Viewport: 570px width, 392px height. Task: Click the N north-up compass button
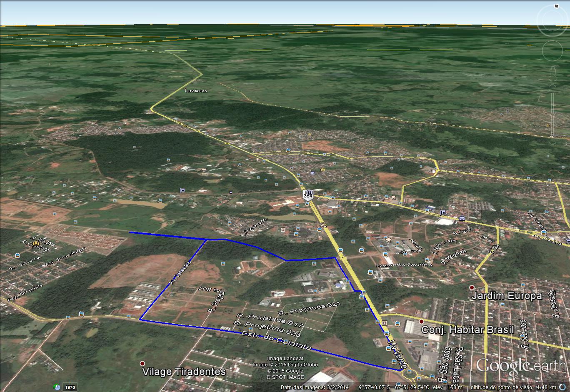[556, 6]
